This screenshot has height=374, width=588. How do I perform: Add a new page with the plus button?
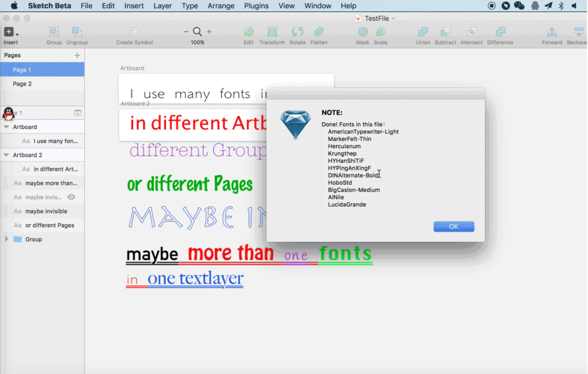pyautogui.click(x=77, y=55)
